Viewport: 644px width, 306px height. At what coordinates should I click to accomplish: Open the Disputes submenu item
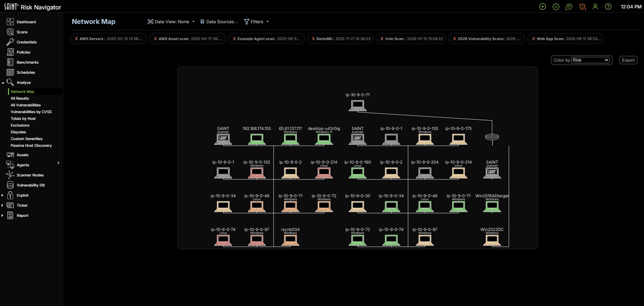pos(18,132)
